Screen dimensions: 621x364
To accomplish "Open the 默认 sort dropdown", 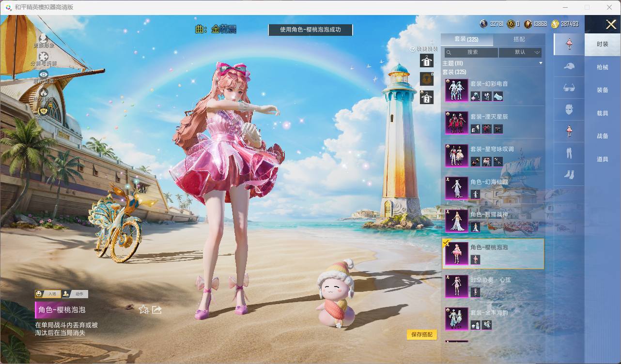I will [520, 52].
